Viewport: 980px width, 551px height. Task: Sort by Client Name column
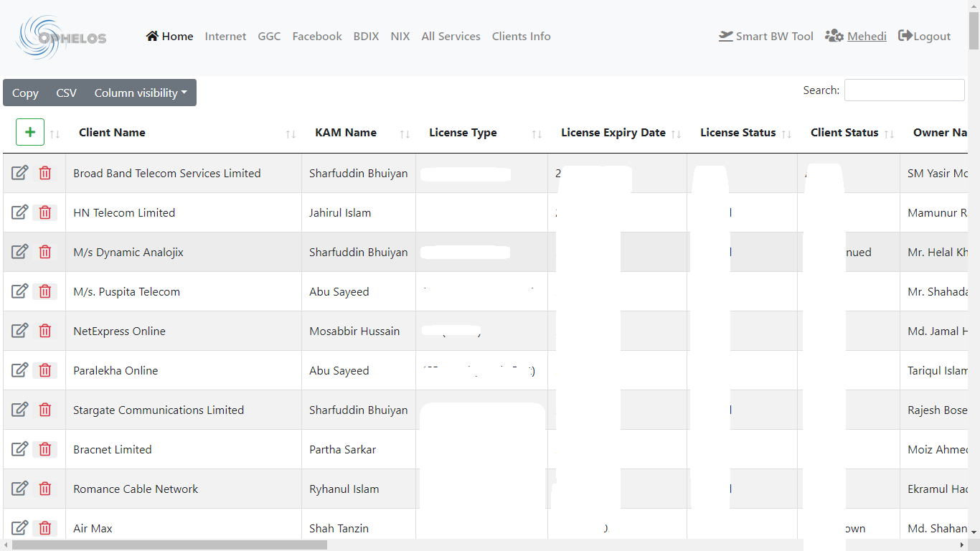[112, 133]
